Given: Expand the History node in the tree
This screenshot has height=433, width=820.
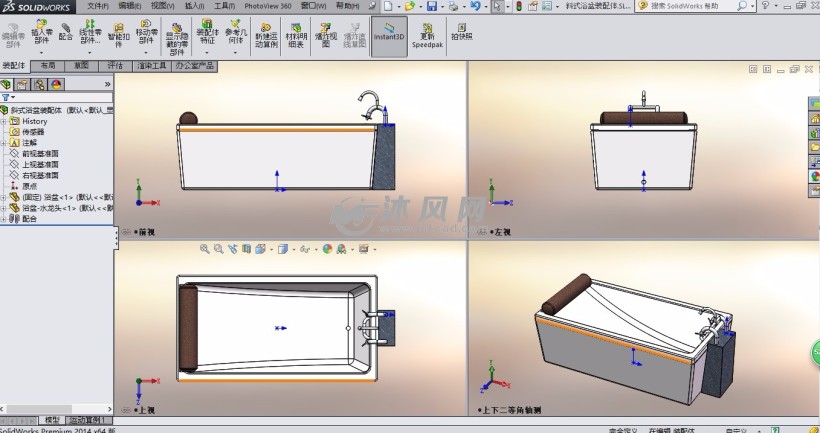Looking at the screenshot, I should coord(3,121).
